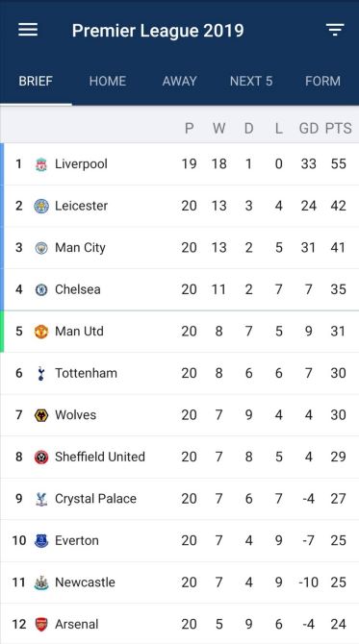The height and width of the screenshot is (644, 359).
Task: Tap the Man Utd club crest
Action: click(41, 332)
